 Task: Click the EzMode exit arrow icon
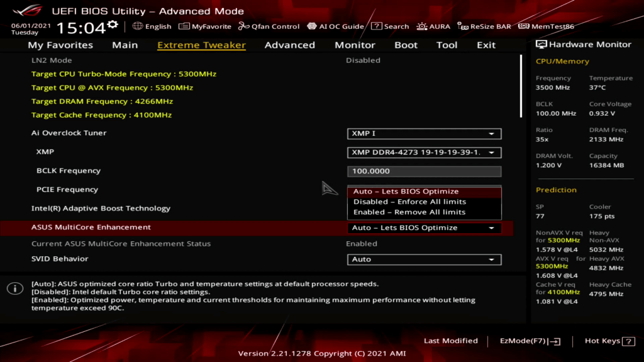pyautogui.click(x=555, y=341)
